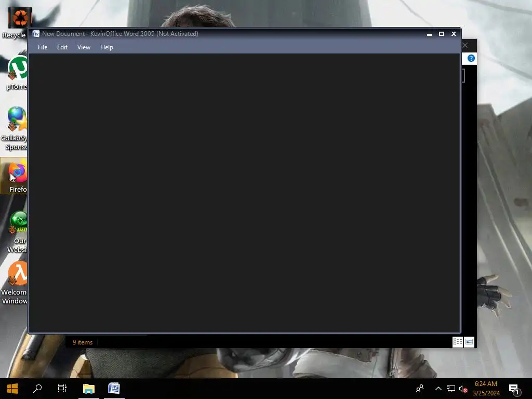Open the Windows Start menu
Image resolution: width=532 pixels, height=399 pixels.
click(12, 389)
